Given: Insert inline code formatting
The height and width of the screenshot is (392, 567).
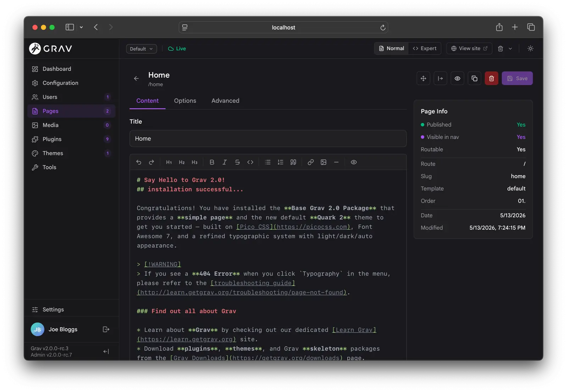Looking at the screenshot, I should click(250, 162).
